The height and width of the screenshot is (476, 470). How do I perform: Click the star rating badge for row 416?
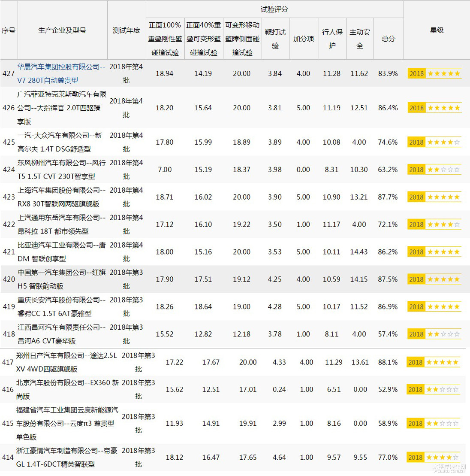[433, 389]
